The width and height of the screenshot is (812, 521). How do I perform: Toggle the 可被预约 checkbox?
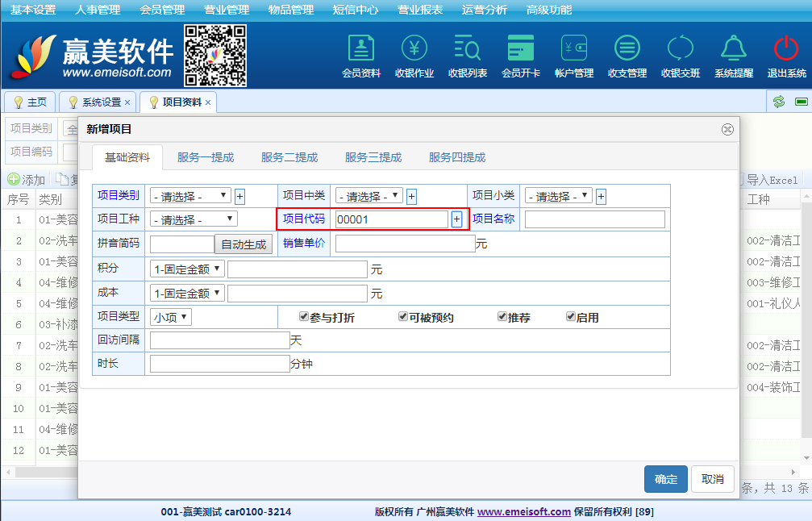tap(403, 317)
